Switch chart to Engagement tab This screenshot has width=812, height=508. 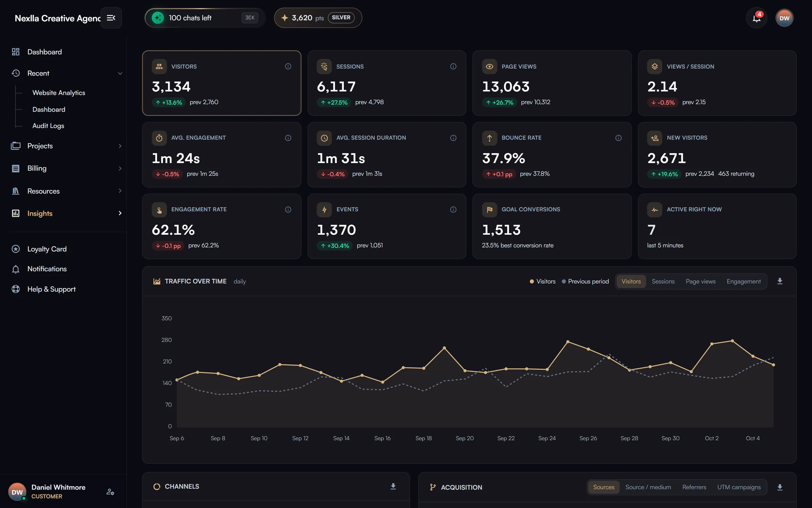(x=743, y=281)
